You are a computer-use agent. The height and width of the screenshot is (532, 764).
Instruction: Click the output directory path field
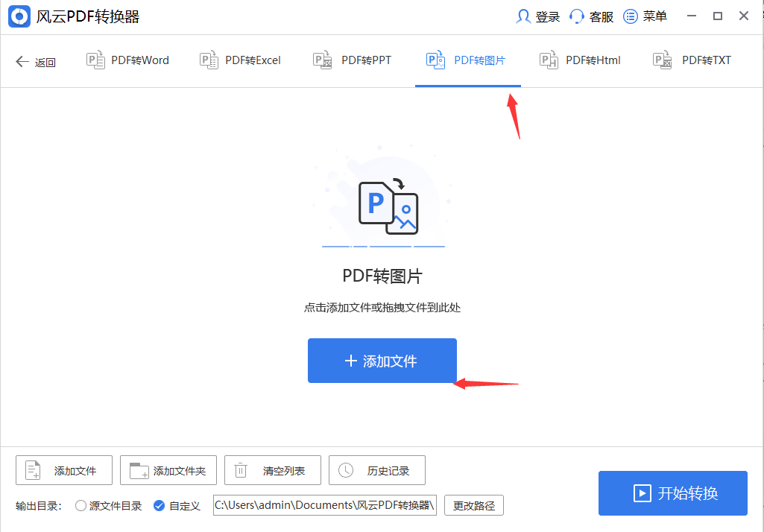pos(324,505)
